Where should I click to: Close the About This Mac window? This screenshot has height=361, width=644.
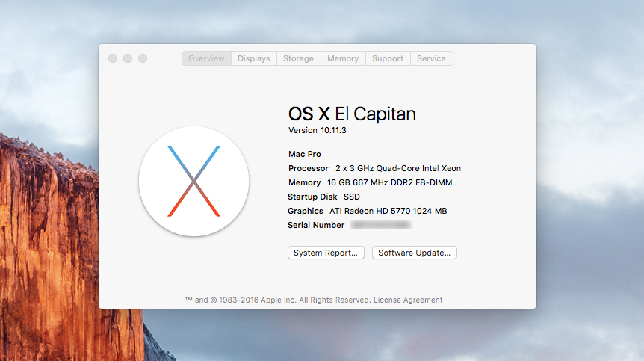[113, 58]
